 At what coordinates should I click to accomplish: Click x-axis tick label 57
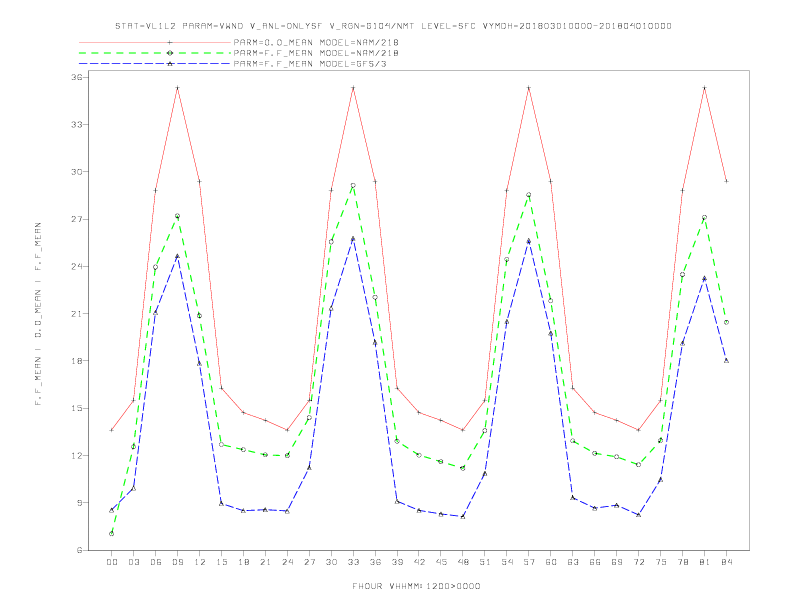pos(529,562)
